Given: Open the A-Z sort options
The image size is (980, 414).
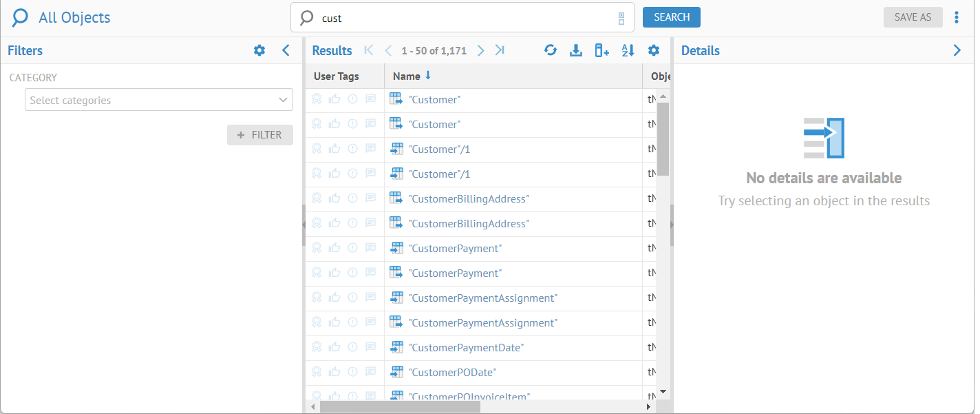Looking at the screenshot, I should 628,50.
